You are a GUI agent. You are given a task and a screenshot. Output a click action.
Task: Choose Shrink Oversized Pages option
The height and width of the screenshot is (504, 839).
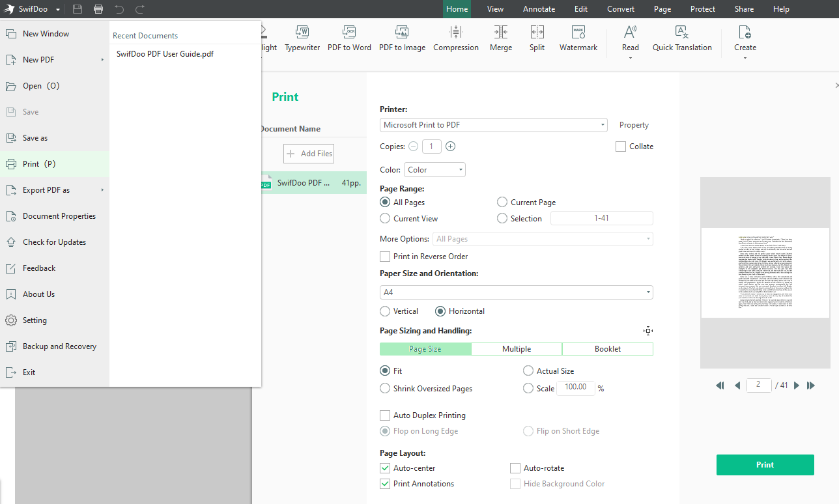click(385, 389)
